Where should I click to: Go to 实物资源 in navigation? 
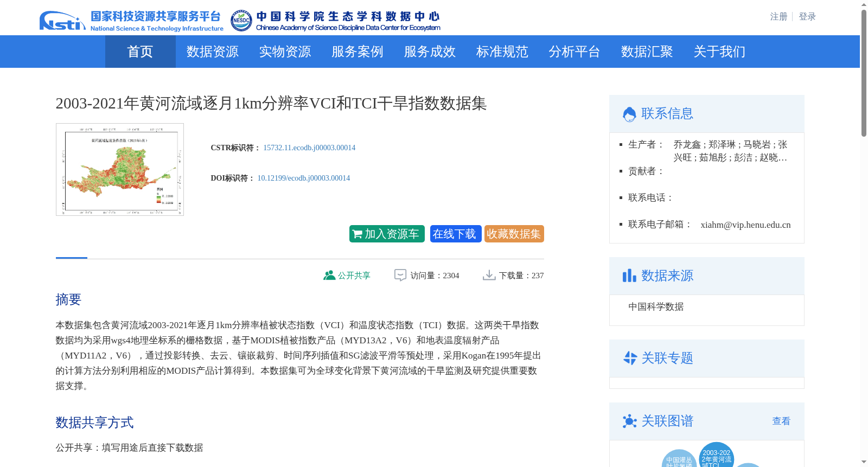285,52
